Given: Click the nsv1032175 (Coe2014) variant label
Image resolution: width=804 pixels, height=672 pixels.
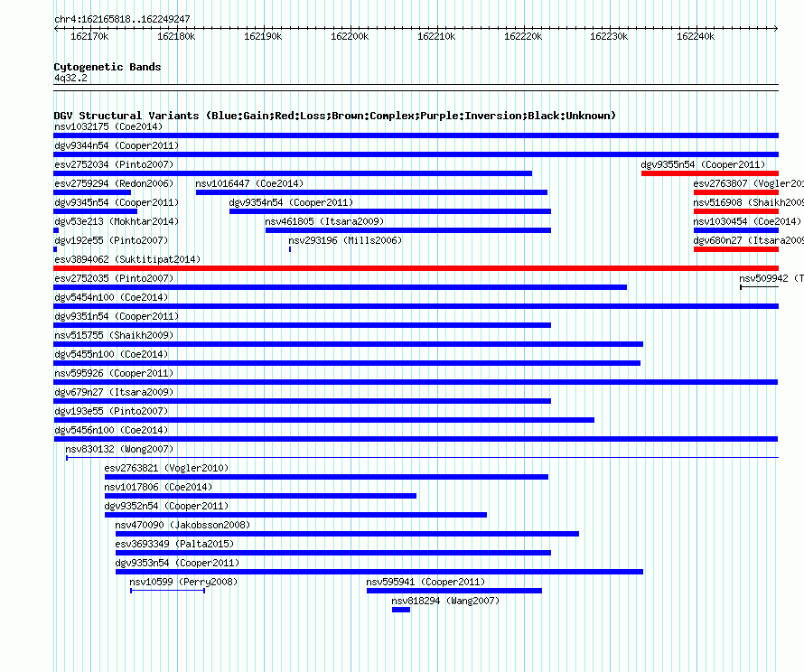Looking at the screenshot, I should pos(108,126).
